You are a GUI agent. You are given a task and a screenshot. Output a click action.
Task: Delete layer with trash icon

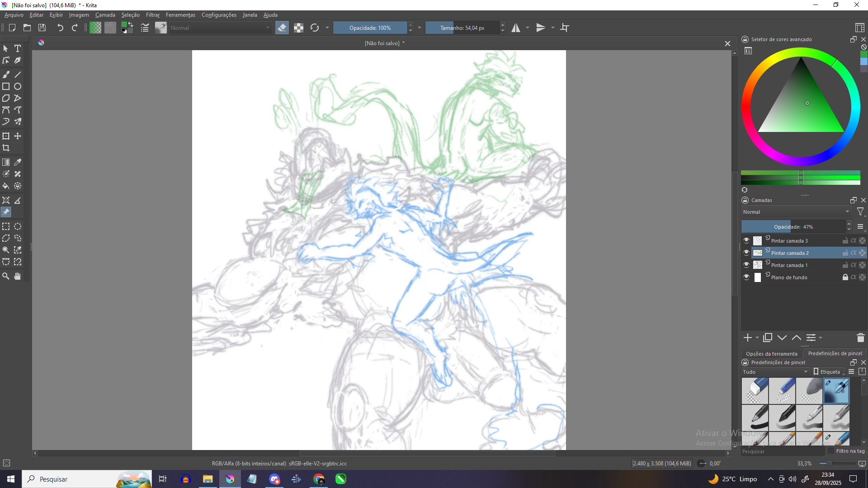click(x=860, y=338)
